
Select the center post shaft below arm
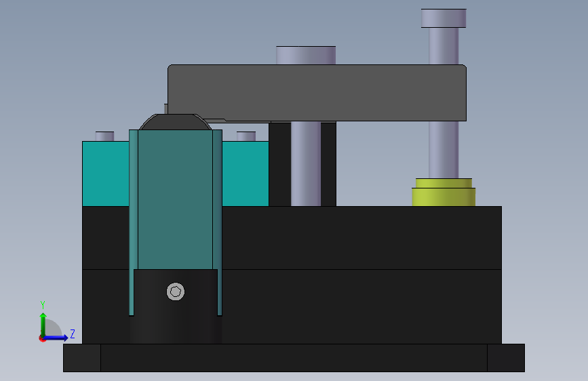click(x=306, y=164)
